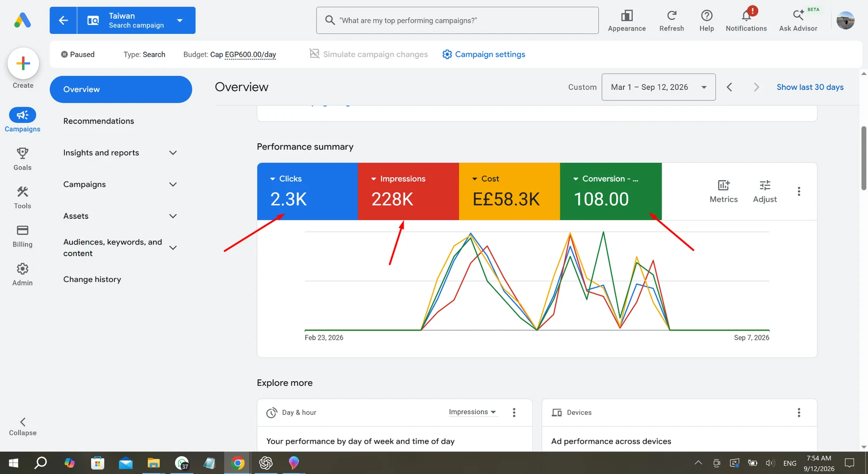The image size is (868, 474).
Task: Open Billing in the left rail
Action: pos(22,236)
